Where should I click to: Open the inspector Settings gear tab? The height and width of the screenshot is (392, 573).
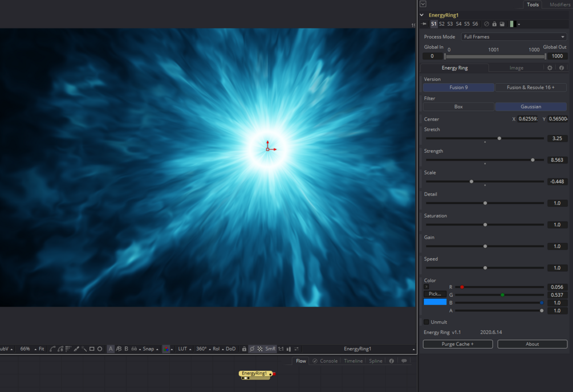(550, 68)
